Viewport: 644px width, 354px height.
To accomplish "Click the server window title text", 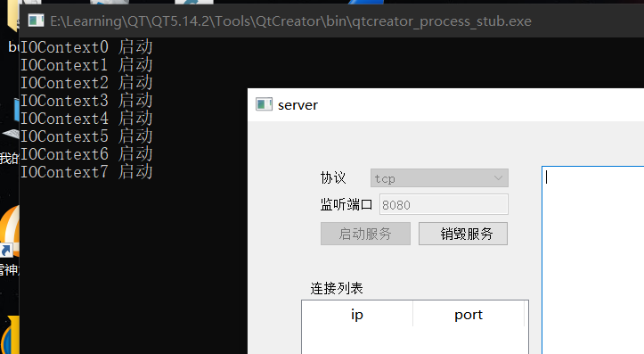I will [x=298, y=105].
